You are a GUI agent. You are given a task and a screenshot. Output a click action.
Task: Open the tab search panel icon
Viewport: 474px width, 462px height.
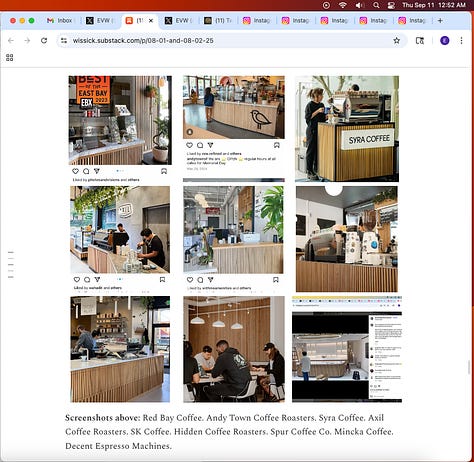[x=420, y=41]
